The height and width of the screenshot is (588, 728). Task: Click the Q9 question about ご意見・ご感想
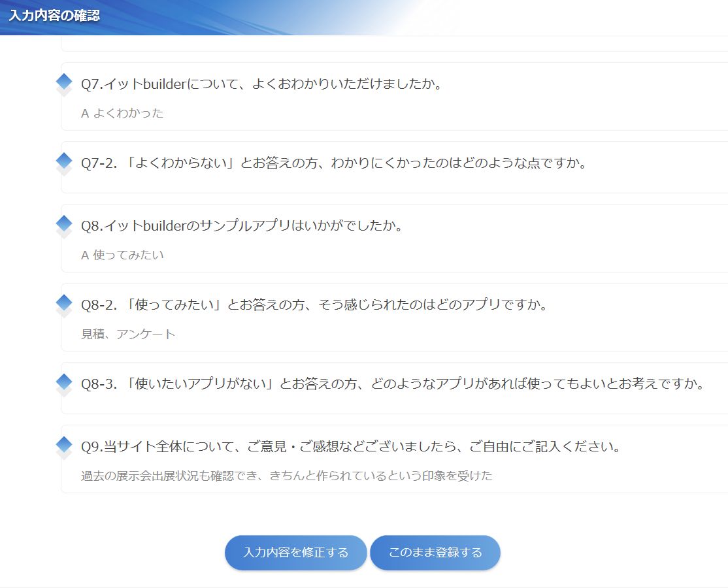click(x=350, y=447)
